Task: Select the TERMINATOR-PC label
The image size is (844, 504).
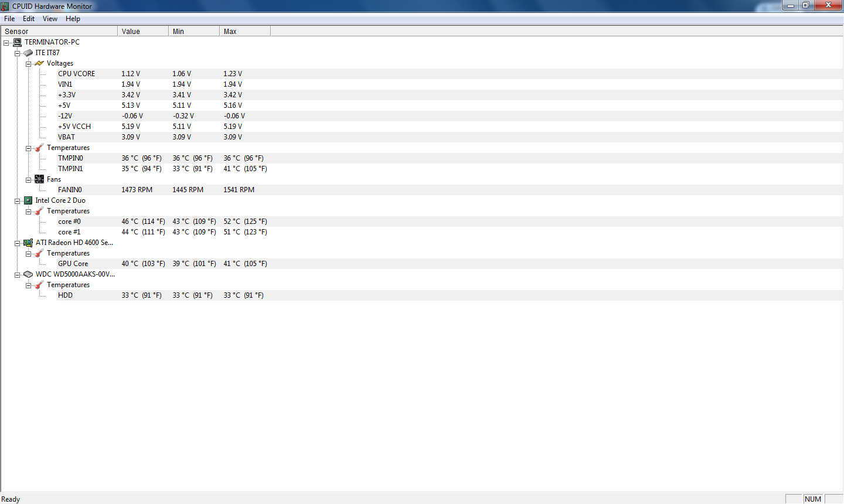Action: click(52, 42)
